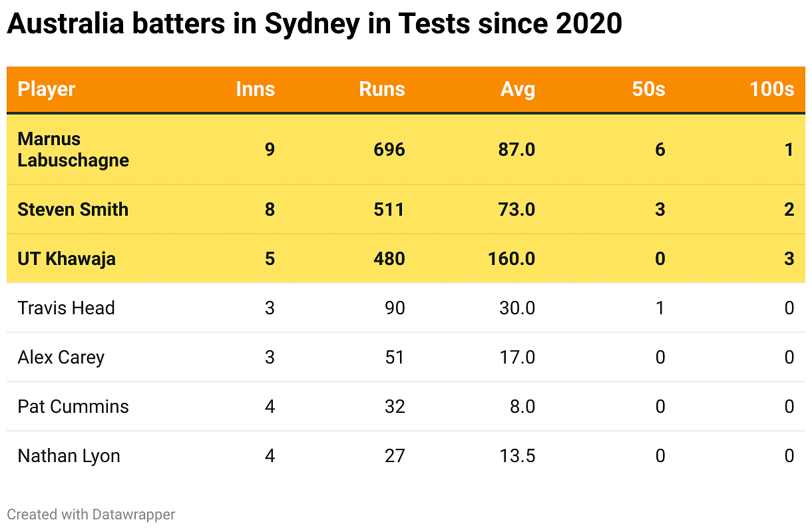Select the UT Khawaja player name
This screenshot has width=812, height=530.
(x=67, y=258)
